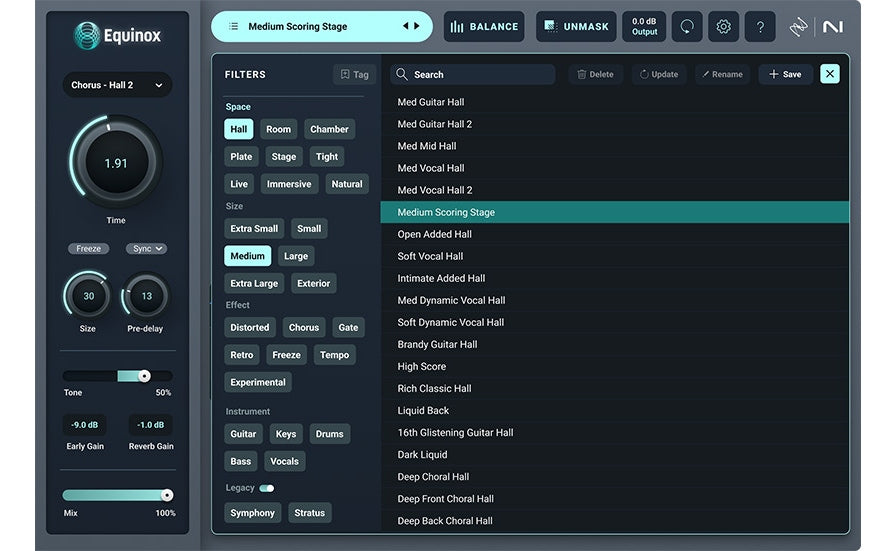Click the undo history circular arrow icon

(687, 26)
